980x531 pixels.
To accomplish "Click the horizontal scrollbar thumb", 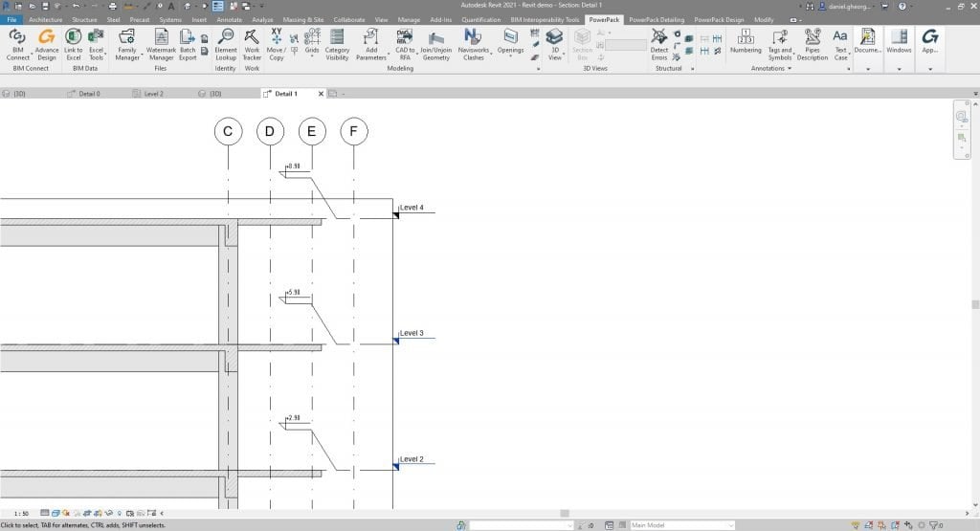I will point(565,514).
